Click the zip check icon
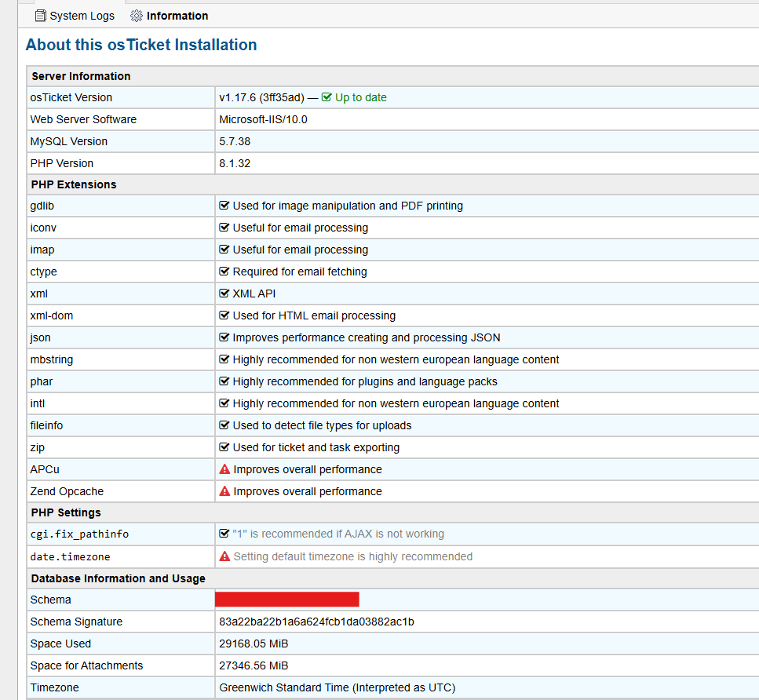Image resolution: width=759 pixels, height=700 pixels. coord(224,447)
